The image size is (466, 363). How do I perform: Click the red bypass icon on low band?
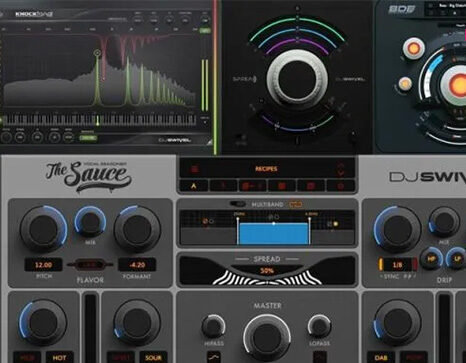point(205,221)
